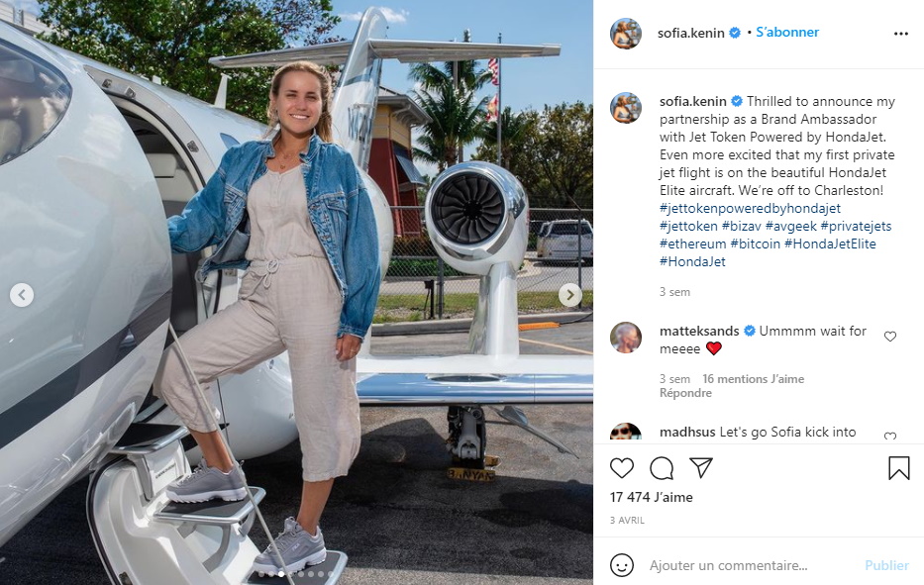Image resolution: width=924 pixels, height=585 pixels.
Task: View the 17 474 J'aime likes list
Action: pos(652,497)
